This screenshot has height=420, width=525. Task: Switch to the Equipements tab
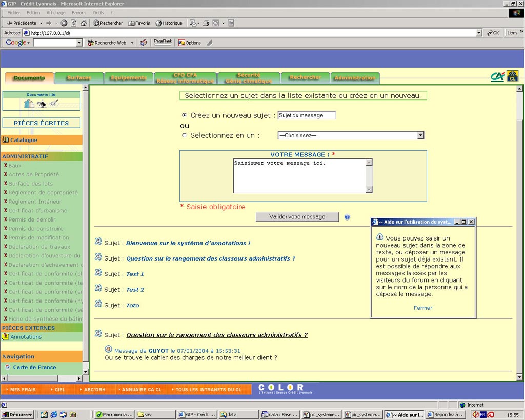129,78
